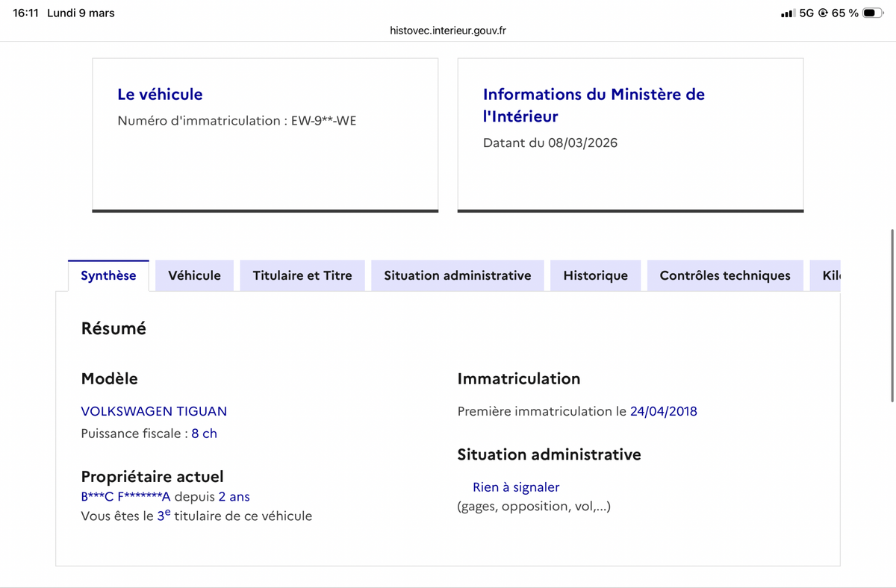Go to the Situation administrative tab
The height and width of the screenshot is (588, 896).
pyautogui.click(x=458, y=275)
